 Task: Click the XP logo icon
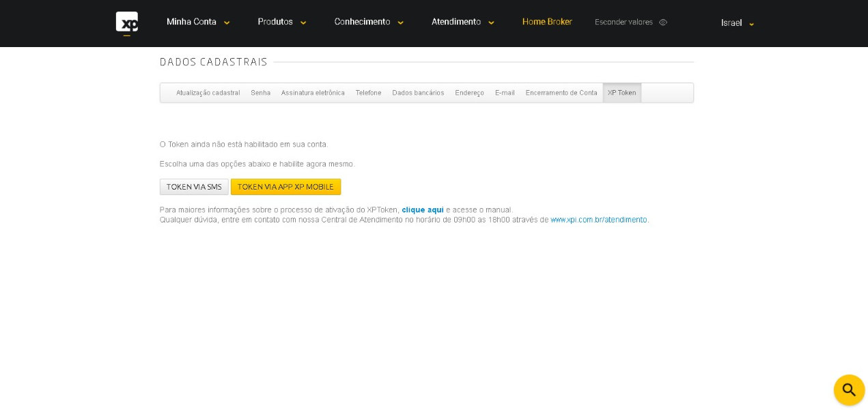click(x=127, y=22)
